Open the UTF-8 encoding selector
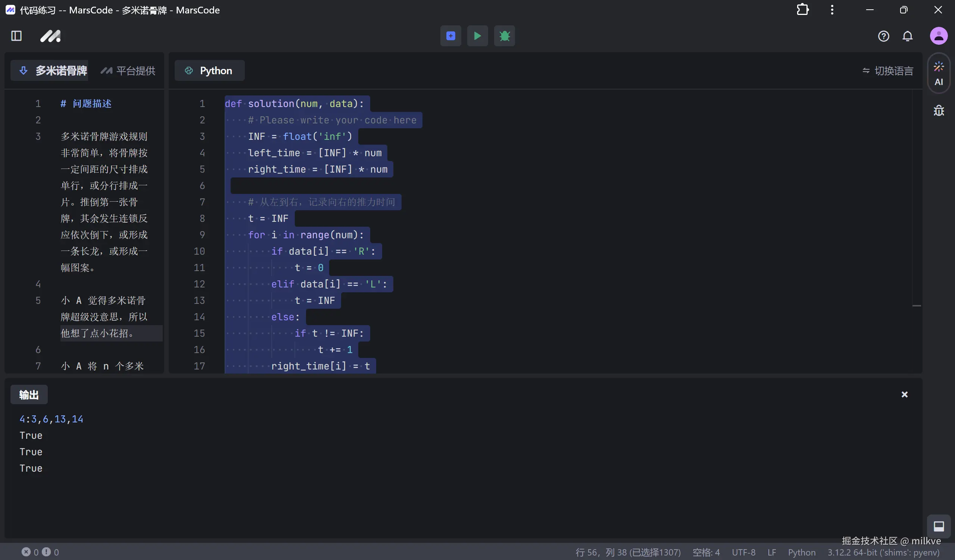This screenshot has height=560, width=955. [x=743, y=553]
